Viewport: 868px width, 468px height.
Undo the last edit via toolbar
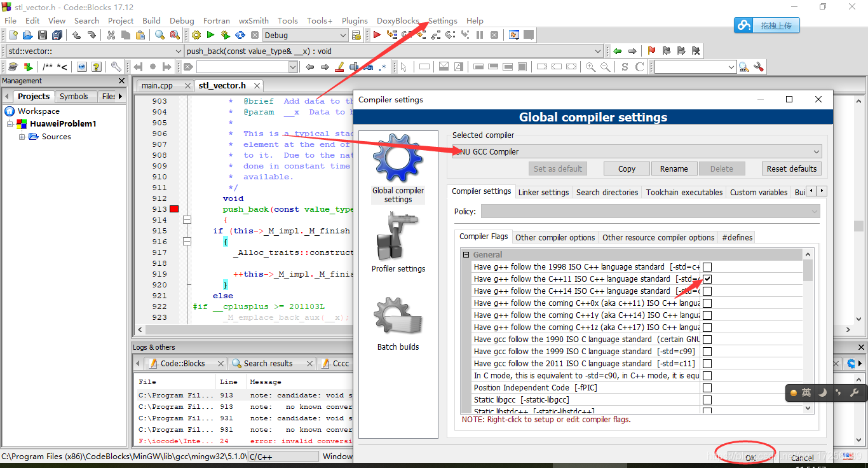tap(77, 35)
